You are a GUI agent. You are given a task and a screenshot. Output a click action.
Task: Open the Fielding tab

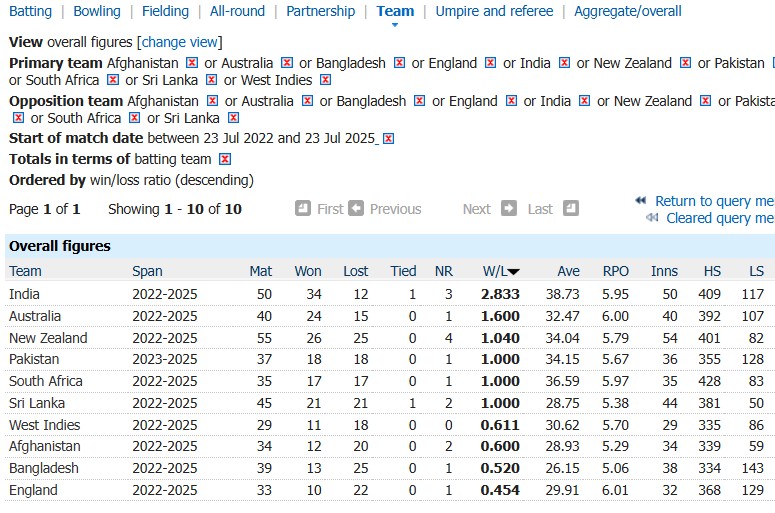(x=165, y=11)
